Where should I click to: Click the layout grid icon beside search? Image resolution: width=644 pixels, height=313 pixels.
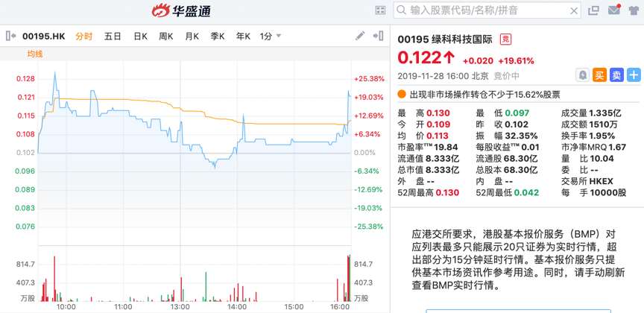coord(380,10)
